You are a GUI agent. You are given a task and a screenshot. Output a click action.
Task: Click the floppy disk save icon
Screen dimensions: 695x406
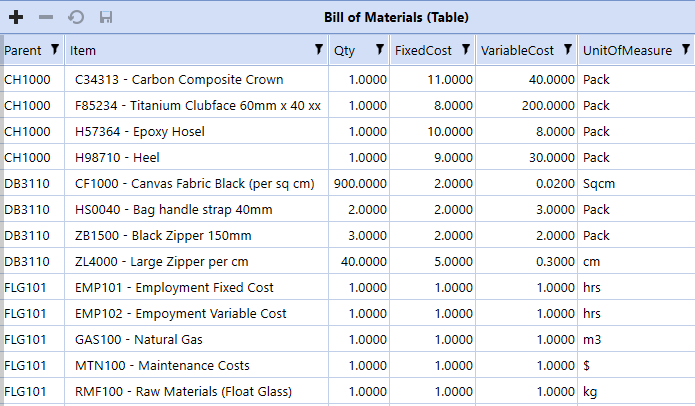(106, 17)
